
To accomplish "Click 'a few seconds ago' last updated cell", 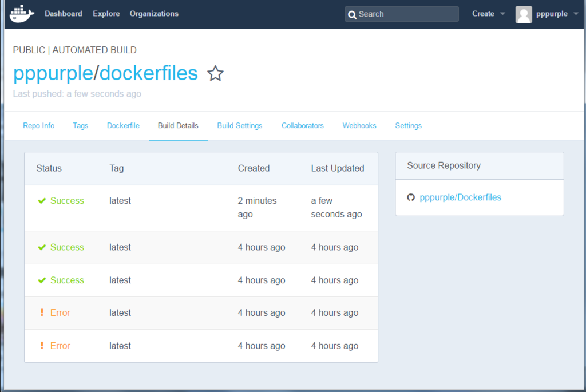I will pos(336,207).
